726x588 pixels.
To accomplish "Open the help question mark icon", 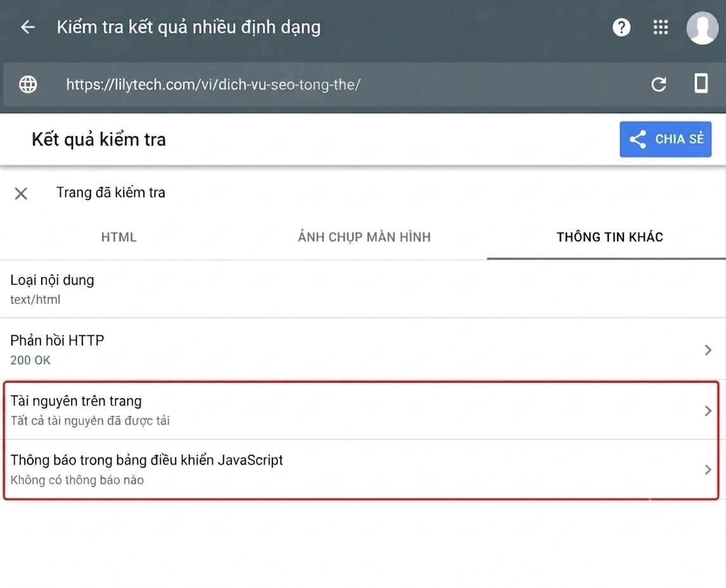I will 621,27.
